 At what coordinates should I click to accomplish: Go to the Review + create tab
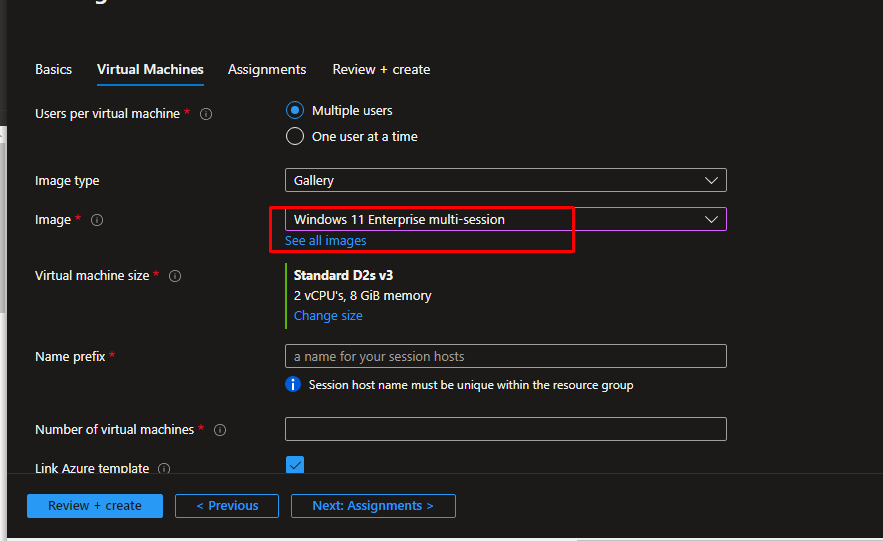pos(381,70)
